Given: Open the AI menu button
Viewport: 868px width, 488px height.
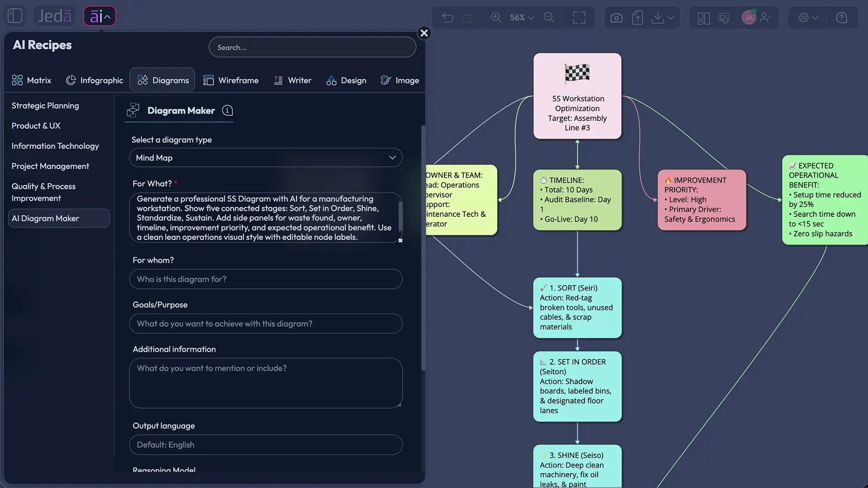Looking at the screenshot, I should click(x=100, y=16).
